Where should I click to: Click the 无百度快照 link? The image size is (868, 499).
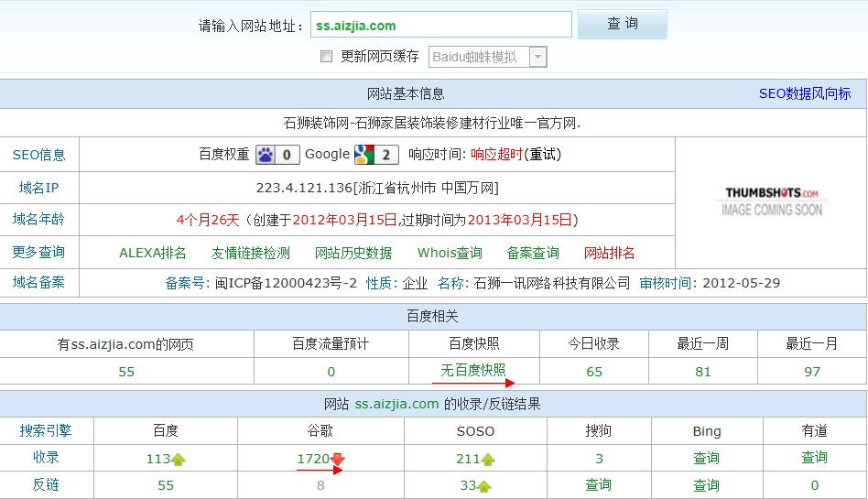point(472,370)
